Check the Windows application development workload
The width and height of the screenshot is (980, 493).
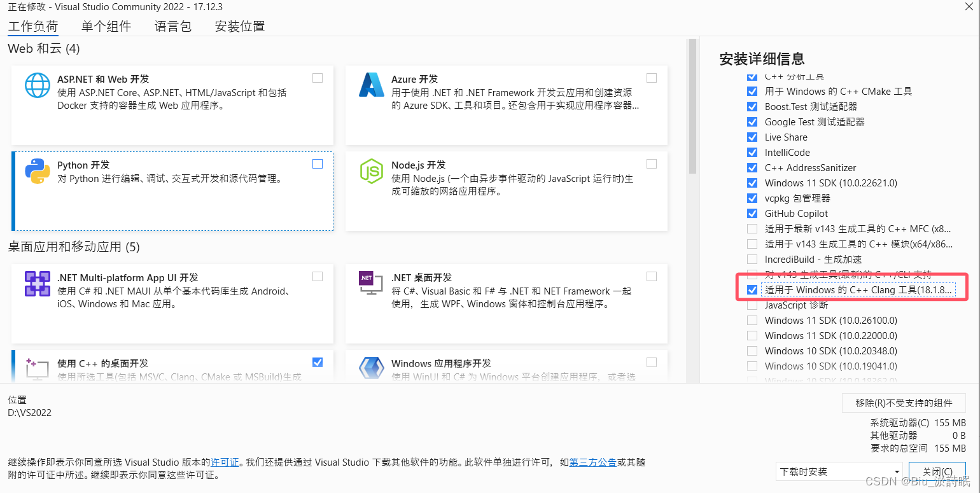pos(652,363)
